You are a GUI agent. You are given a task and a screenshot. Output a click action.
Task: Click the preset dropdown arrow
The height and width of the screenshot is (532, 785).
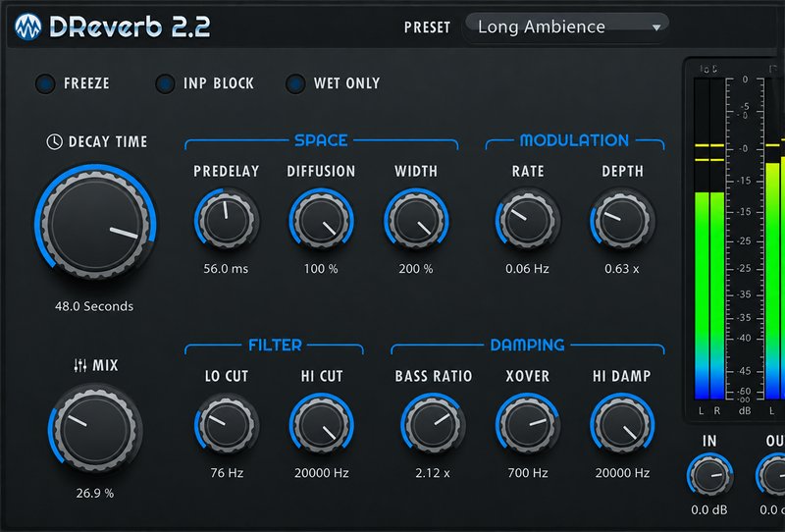[655, 28]
